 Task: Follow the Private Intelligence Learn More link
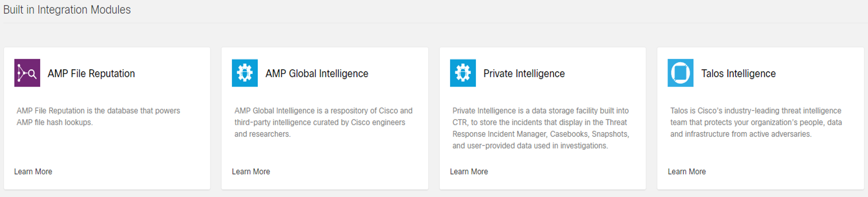point(469,172)
